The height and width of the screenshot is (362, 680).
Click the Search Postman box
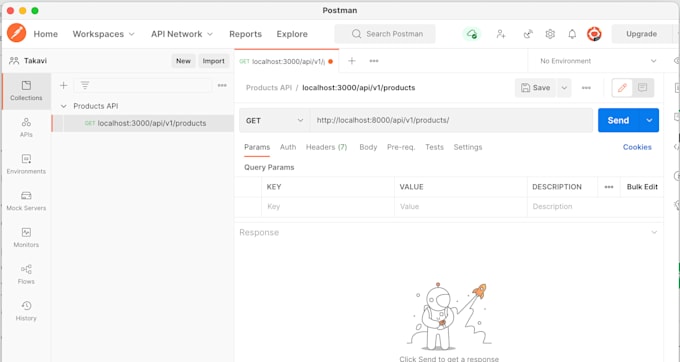point(385,34)
